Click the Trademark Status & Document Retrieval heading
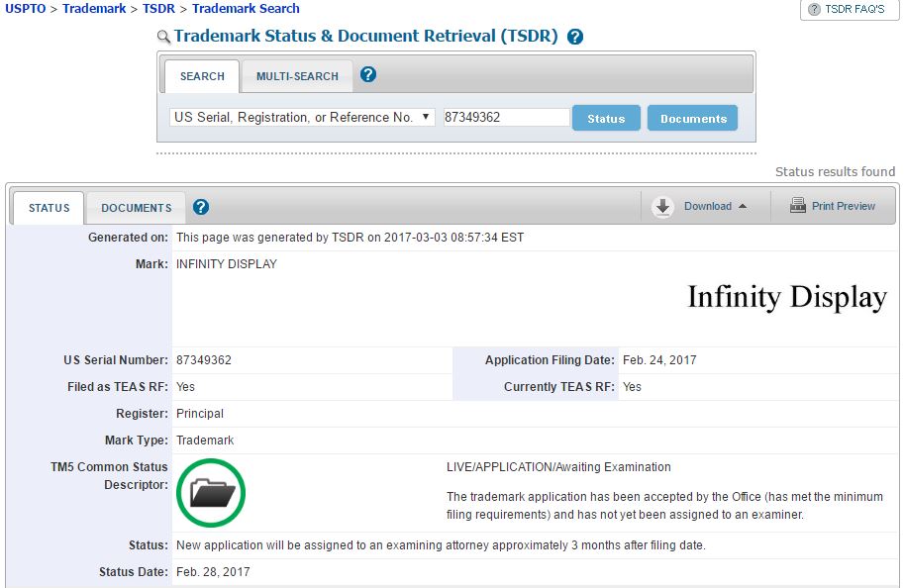904x588 pixels. coord(366,36)
